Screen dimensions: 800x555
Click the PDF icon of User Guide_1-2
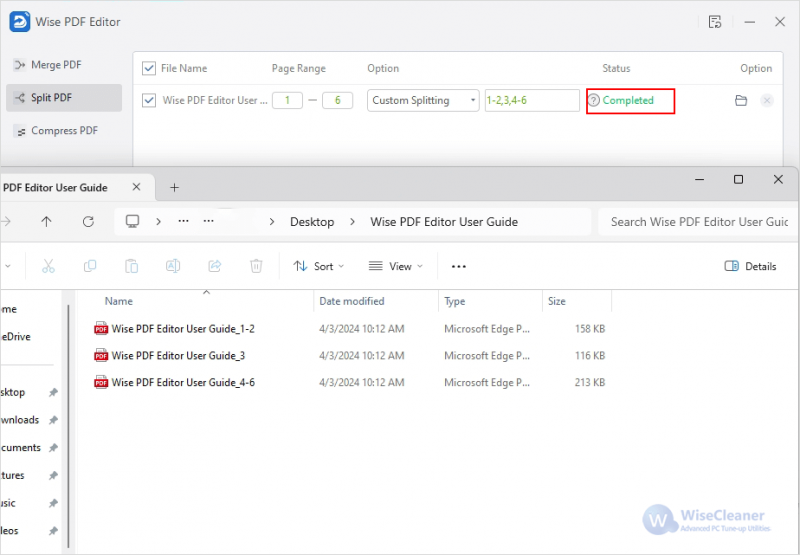click(101, 329)
